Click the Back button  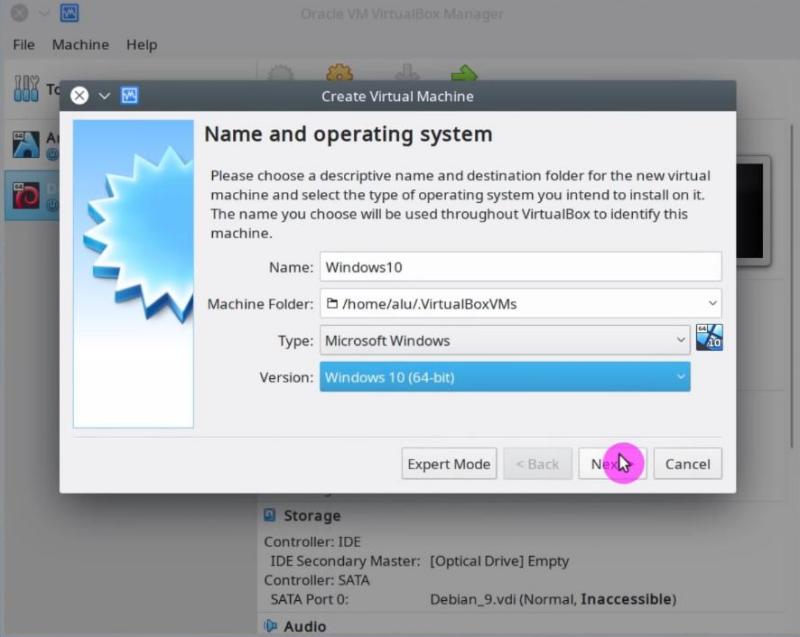(x=537, y=464)
